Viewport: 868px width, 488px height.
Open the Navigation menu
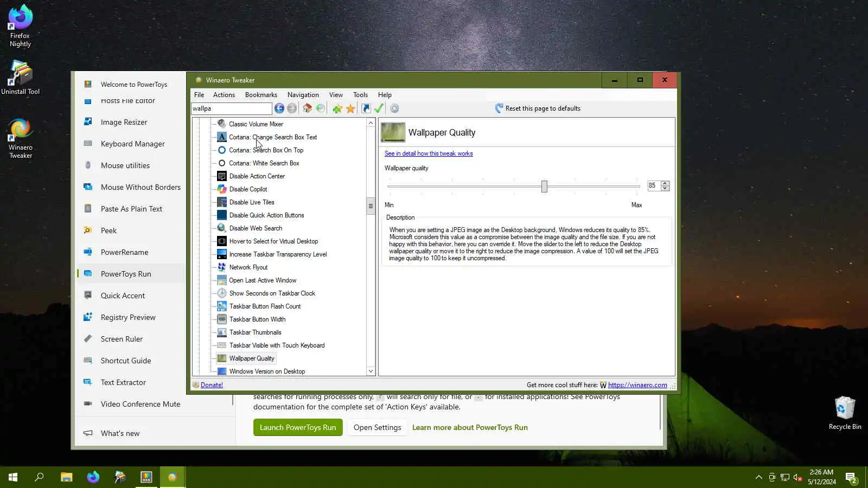303,95
